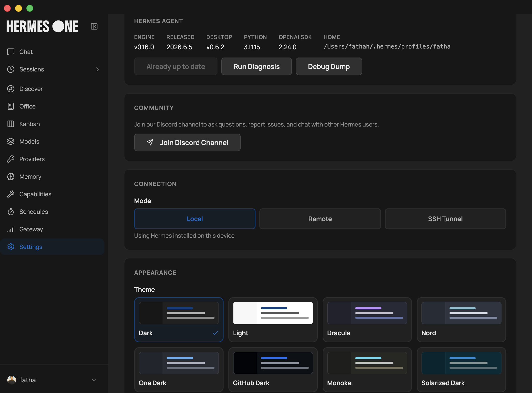Go to the Gateway page
The image size is (532, 393).
pos(52,229)
